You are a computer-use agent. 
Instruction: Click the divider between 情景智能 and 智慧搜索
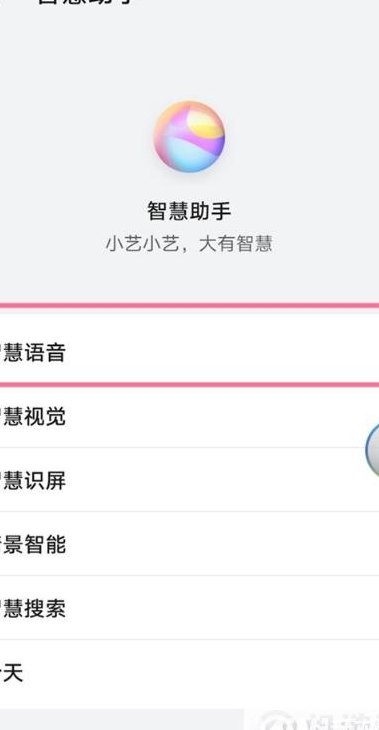click(190, 575)
